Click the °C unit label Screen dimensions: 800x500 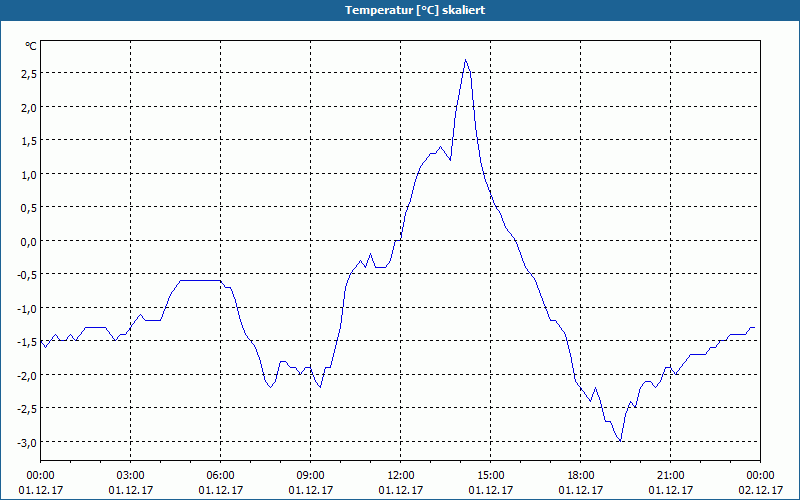pos(31,46)
